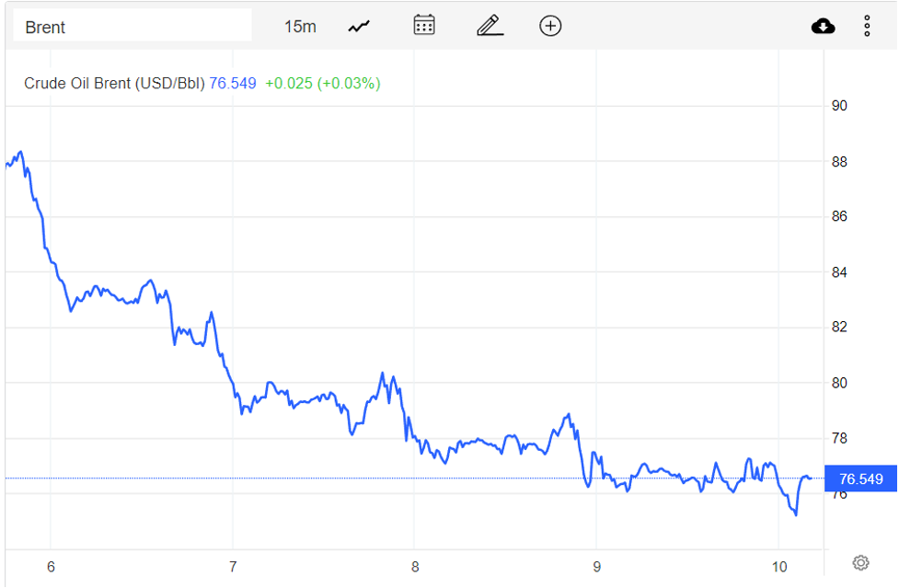Select date 6 on the time axis
Screen dimensions: 899x588
pyautogui.click(x=51, y=567)
